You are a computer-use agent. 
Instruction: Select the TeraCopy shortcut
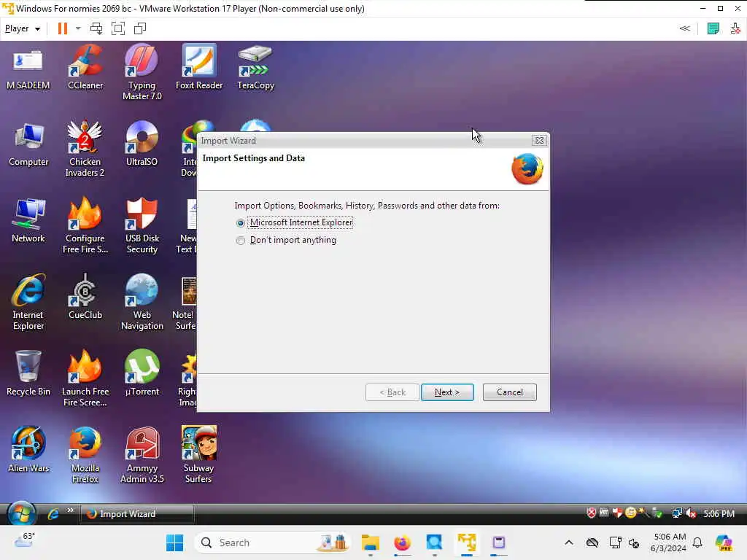click(256, 67)
